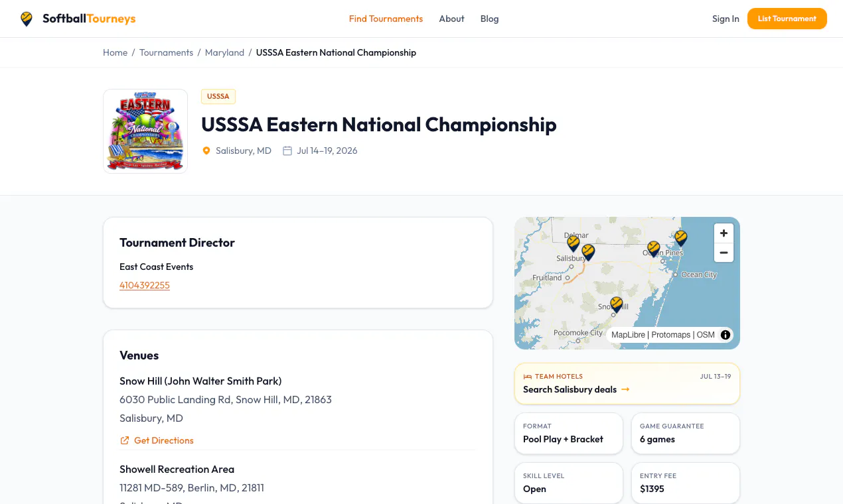Click the calendar icon beside Jul 14–19, 2026

(287, 151)
